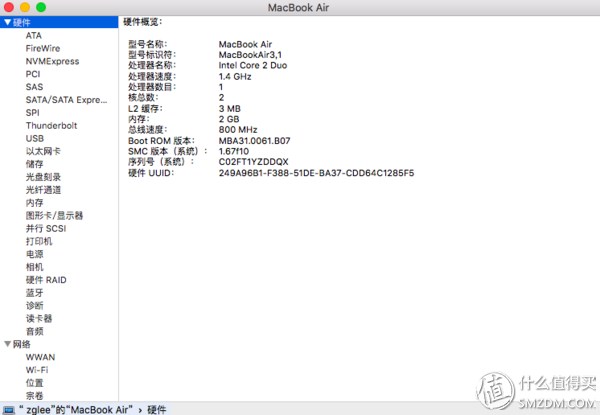Click the serial number value C02FT1YZDDQX
Image resolution: width=600 pixels, height=415 pixels.
(x=253, y=162)
